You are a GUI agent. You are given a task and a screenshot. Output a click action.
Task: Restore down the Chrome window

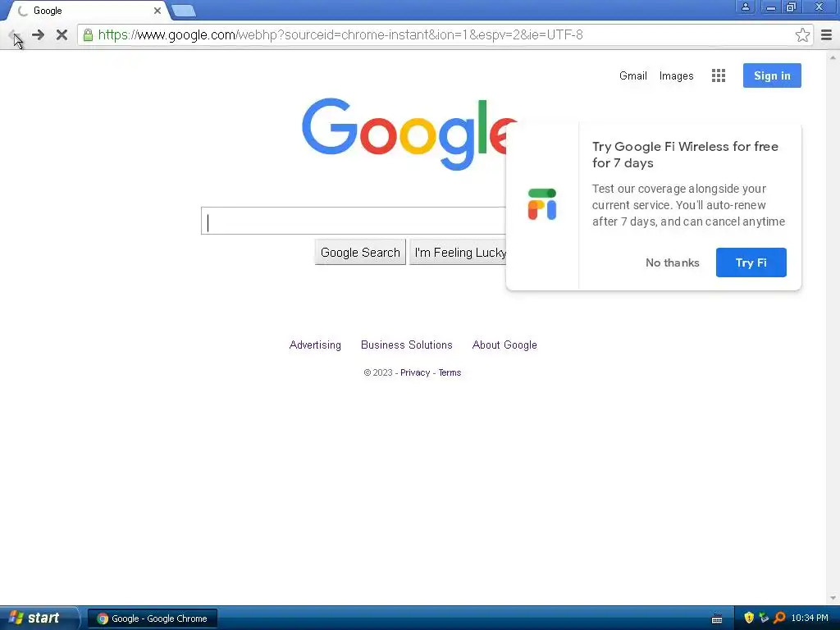coord(791,7)
